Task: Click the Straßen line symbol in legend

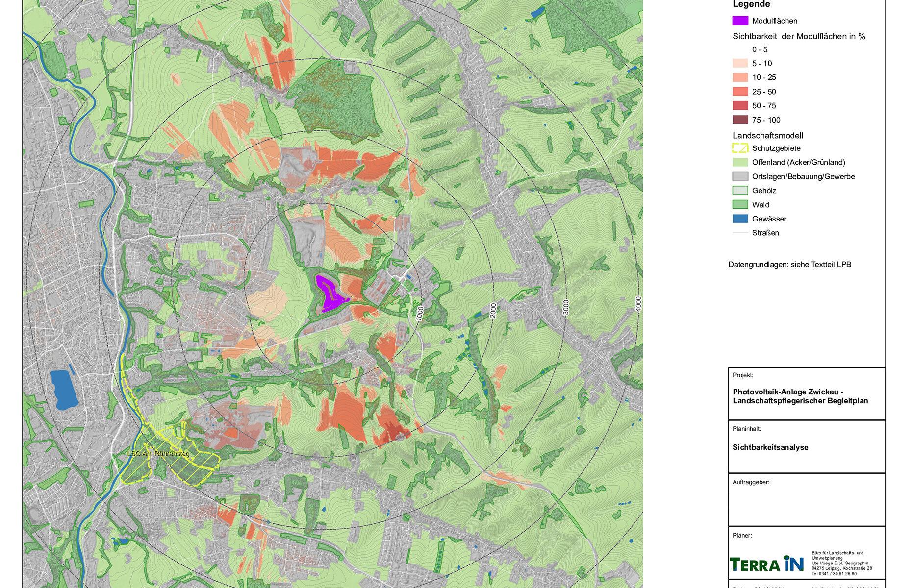Action: (740, 233)
